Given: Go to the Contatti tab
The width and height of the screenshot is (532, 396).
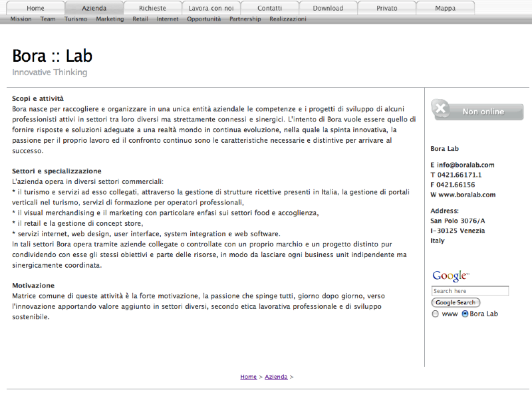Looking at the screenshot, I should (269, 8).
